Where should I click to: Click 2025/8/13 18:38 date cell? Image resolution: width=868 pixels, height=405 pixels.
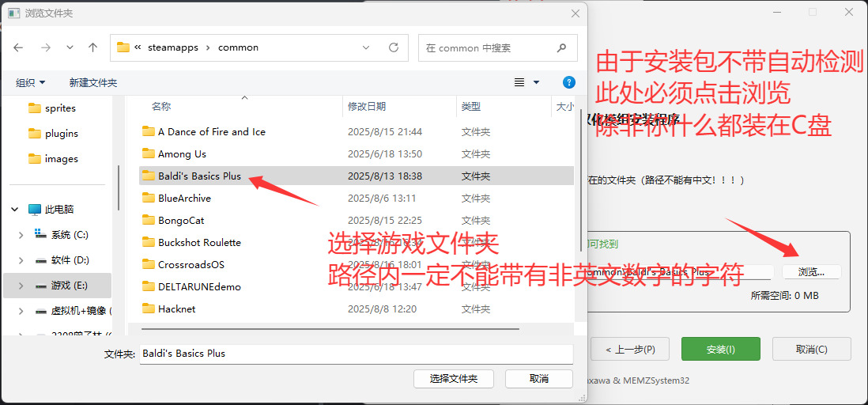coord(385,176)
